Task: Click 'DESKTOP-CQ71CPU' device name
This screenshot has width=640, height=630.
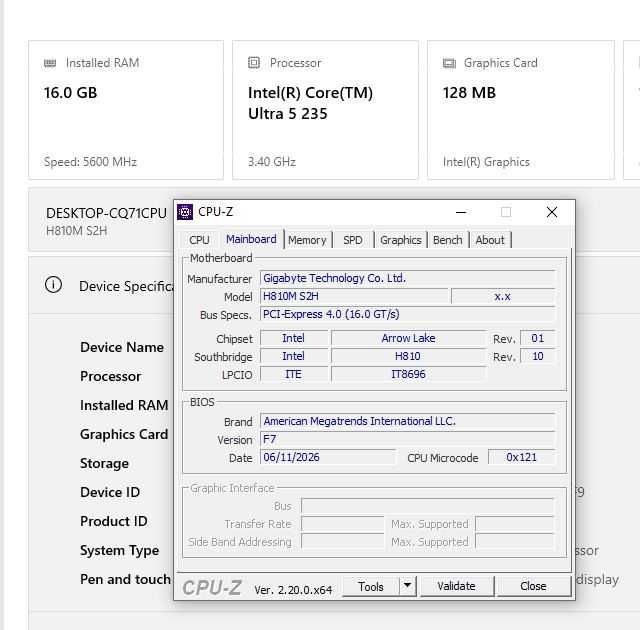Action: [107, 213]
